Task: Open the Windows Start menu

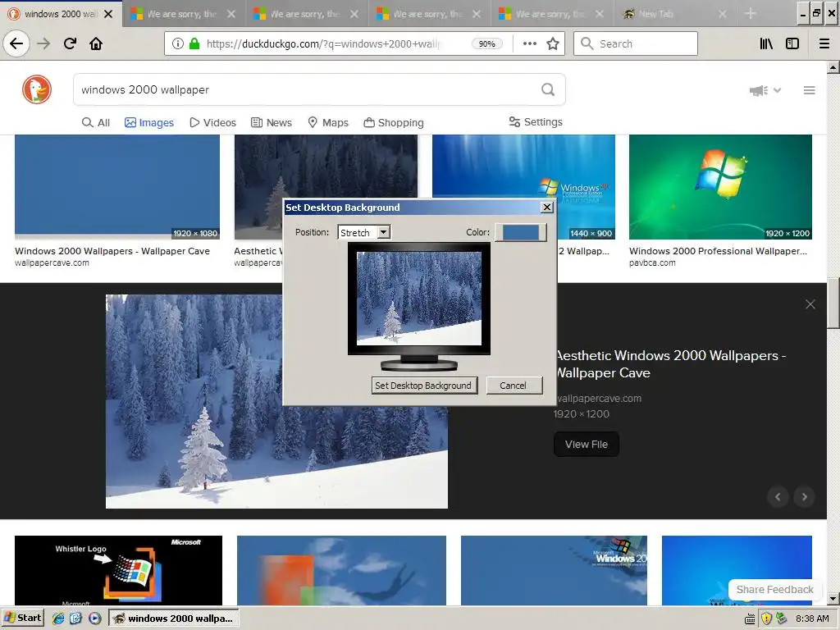Action: pyautogui.click(x=23, y=618)
